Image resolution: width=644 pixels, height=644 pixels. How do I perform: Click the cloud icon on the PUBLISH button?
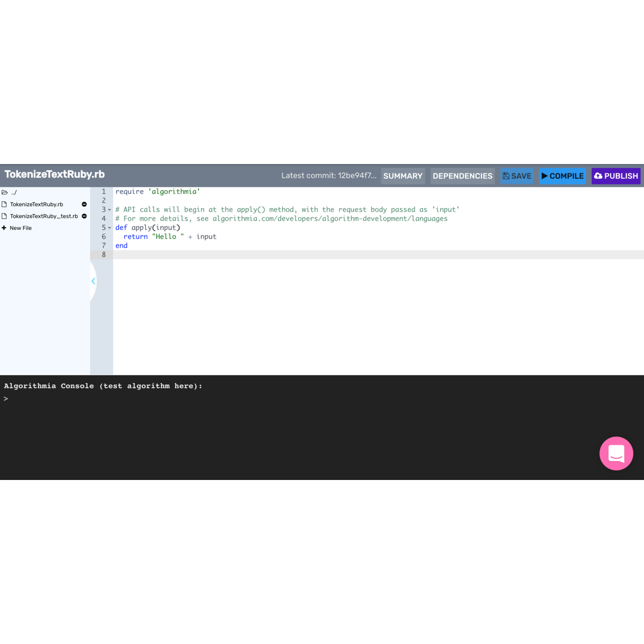tap(598, 176)
